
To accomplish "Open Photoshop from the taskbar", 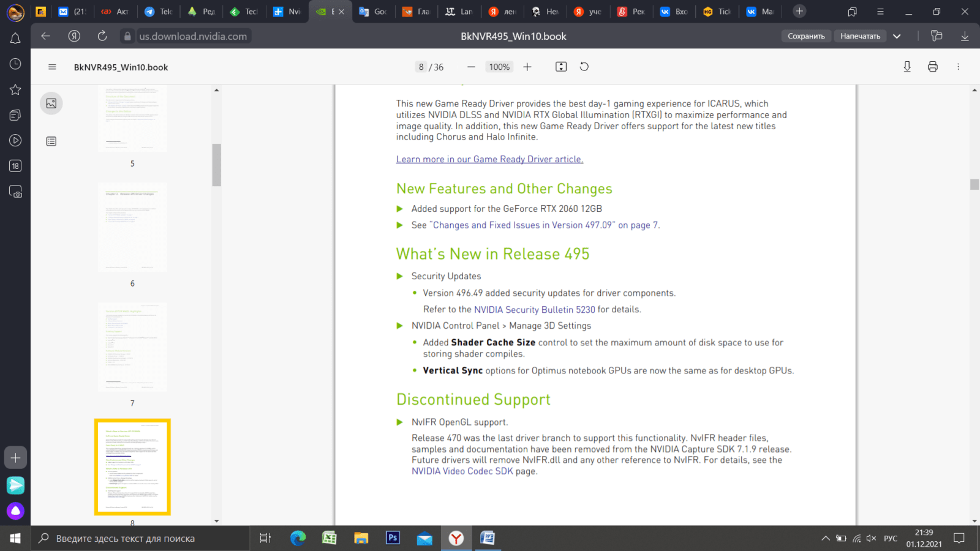I will coord(393,538).
